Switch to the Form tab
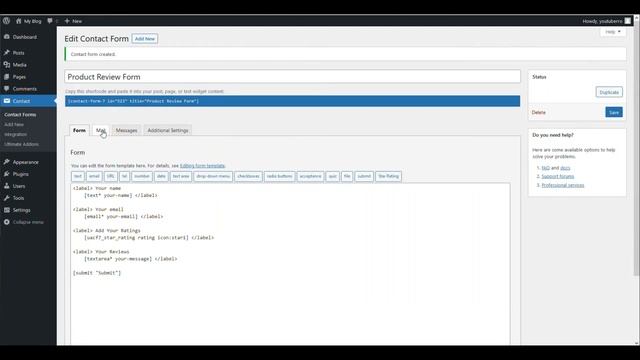The image size is (640, 360). click(x=79, y=130)
